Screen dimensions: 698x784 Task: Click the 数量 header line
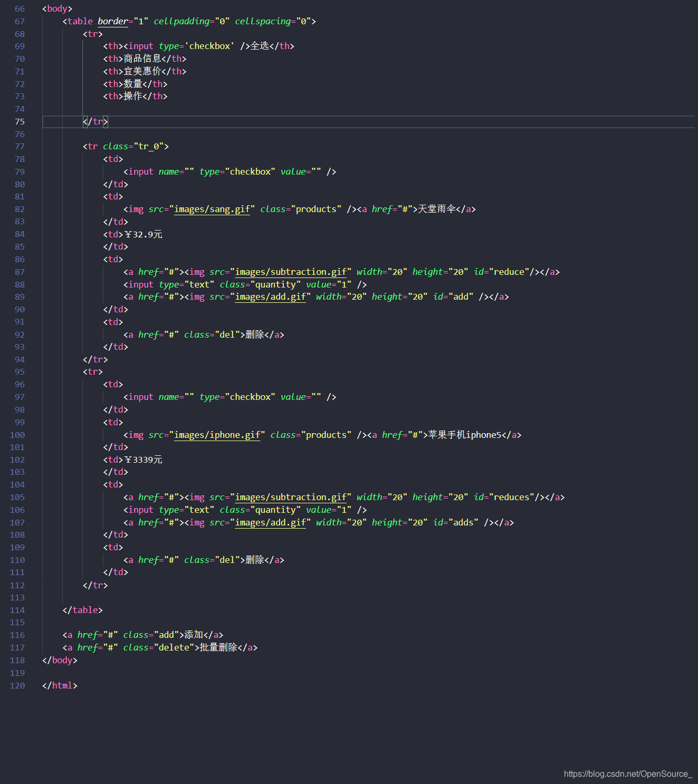tap(135, 84)
